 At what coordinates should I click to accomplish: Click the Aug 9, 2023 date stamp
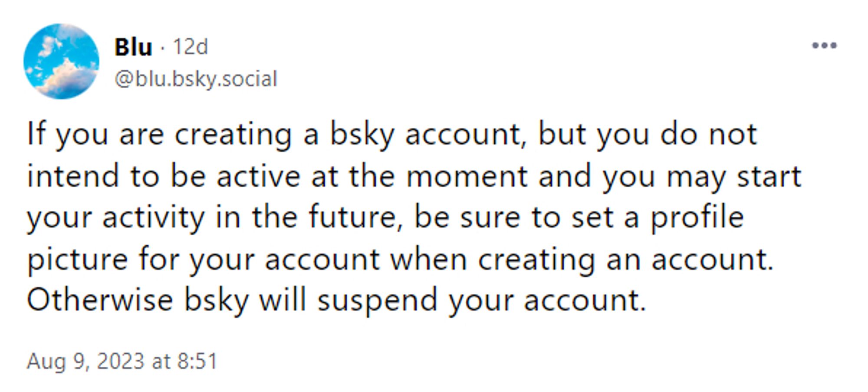(x=85, y=362)
